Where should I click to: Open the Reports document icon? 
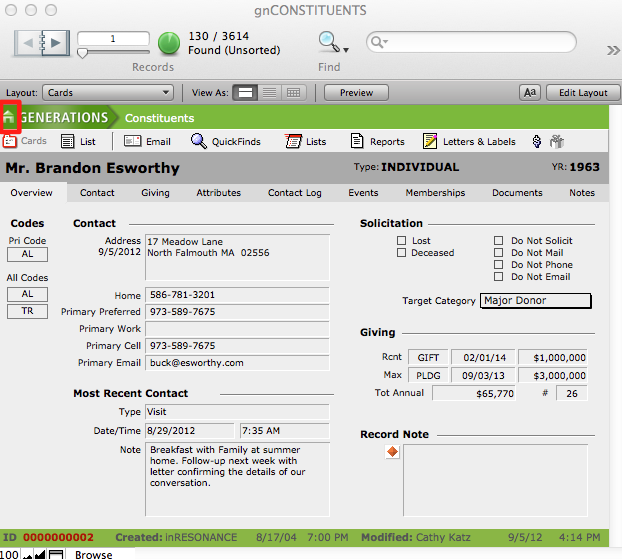click(x=357, y=142)
